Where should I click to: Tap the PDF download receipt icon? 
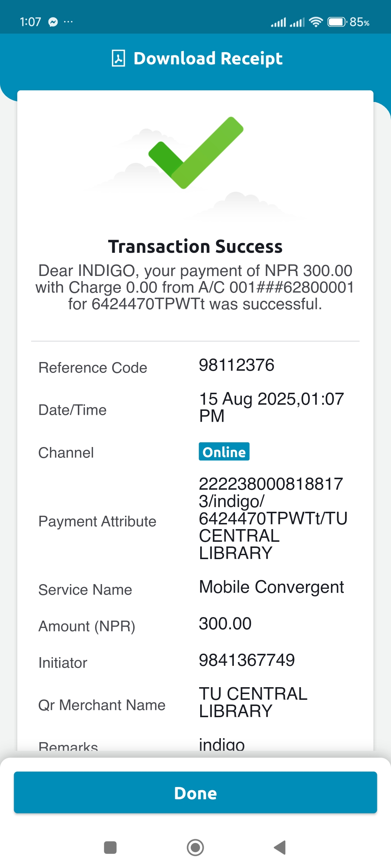(118, 59)
